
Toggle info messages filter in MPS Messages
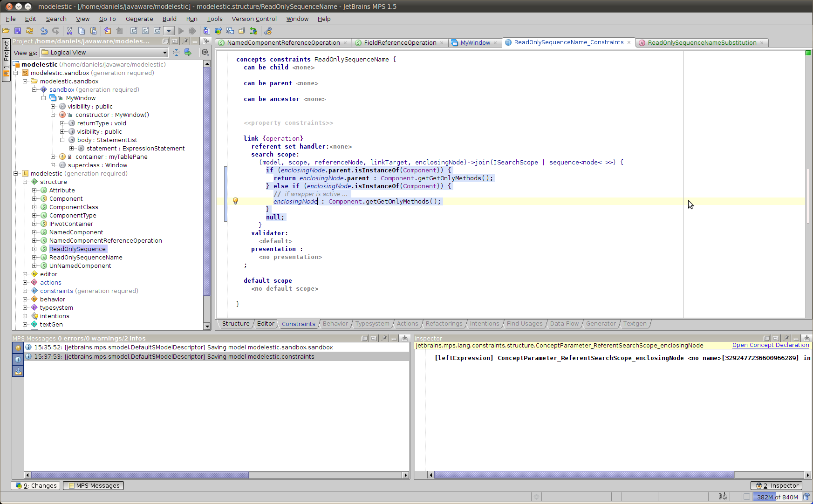[18, 359]
